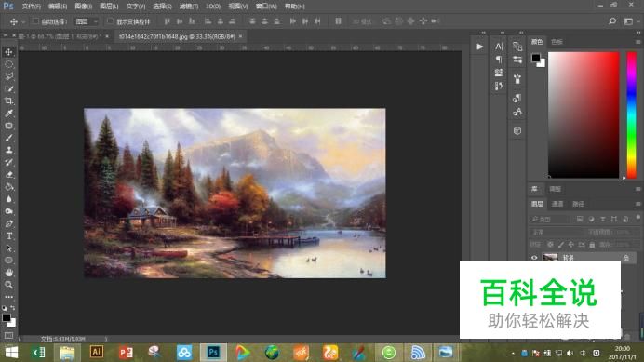Open Excel from the taskbar

click(x=38, y=353)
